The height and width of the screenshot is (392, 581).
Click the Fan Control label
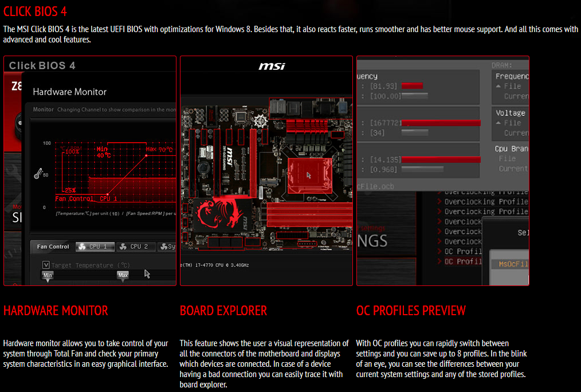click(x=53, y=246)
